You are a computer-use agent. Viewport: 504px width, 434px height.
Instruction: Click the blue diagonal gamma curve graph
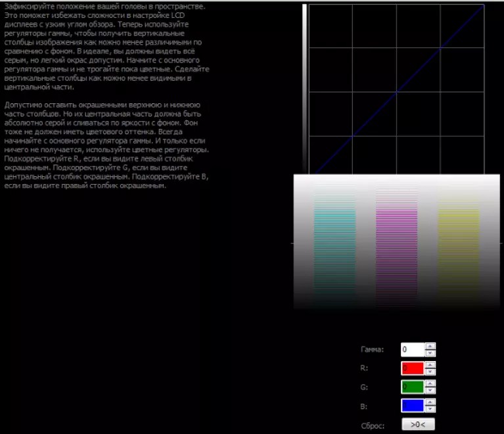pos(396,89)
